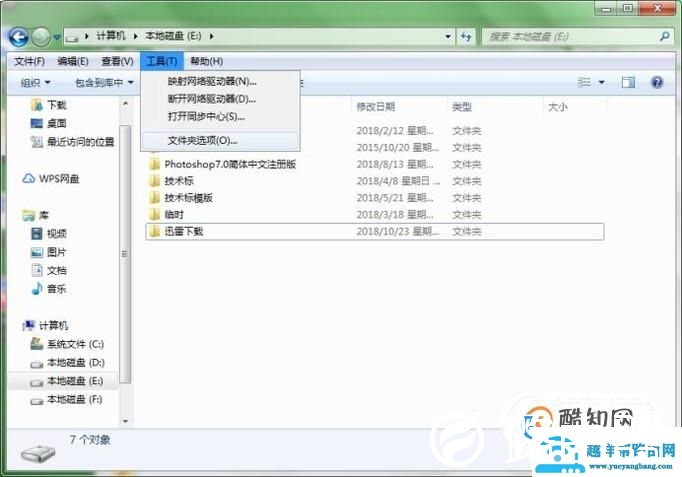
Task: Sort by 大小 column header
Action: (558, 107)
